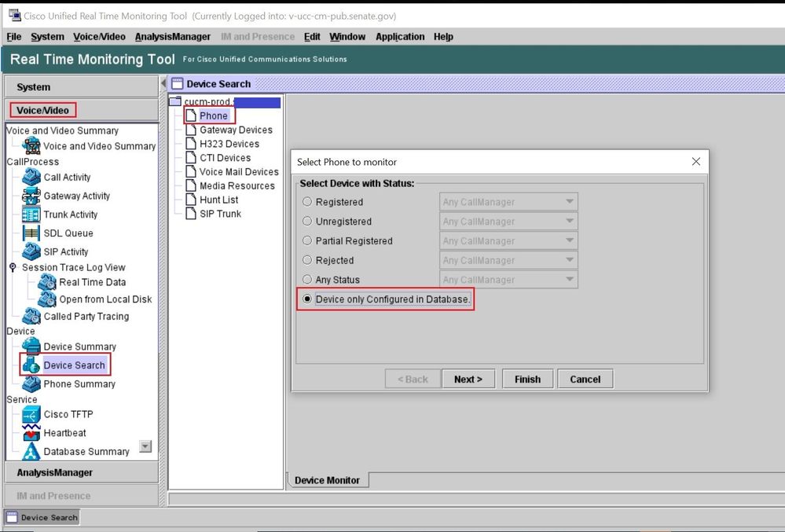
Task: Expand the AnalysisManager sidebar section
Action: [x=81, y=472]
